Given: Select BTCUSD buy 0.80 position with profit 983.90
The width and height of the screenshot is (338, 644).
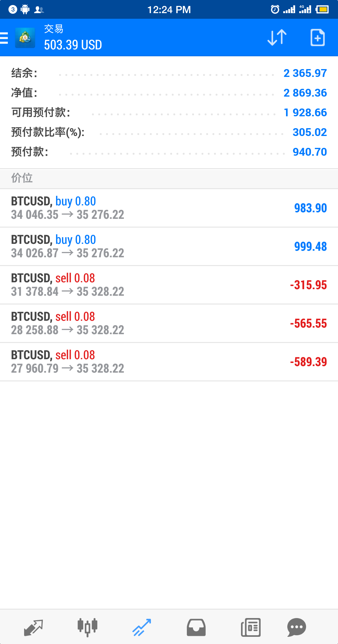Looking at the screenshot, I should click(169, 208).
